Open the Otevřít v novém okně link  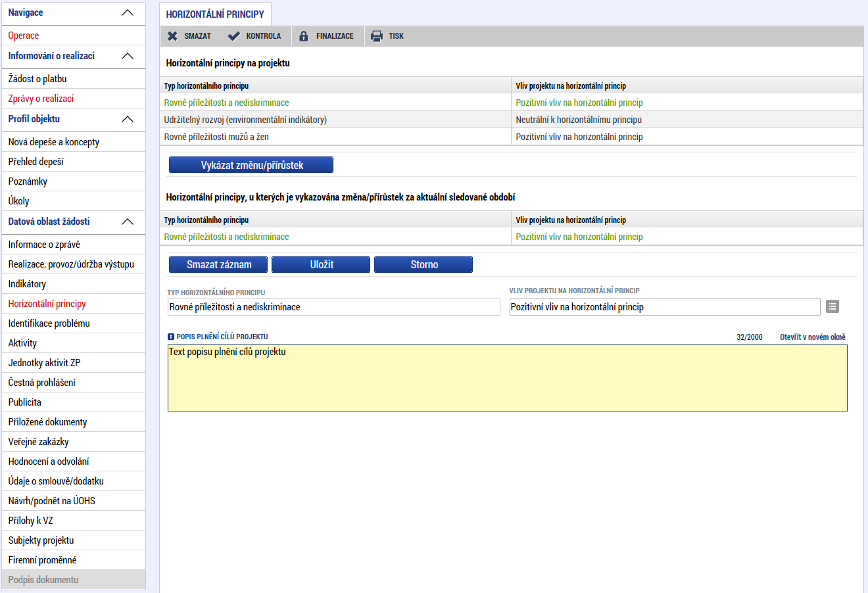[813, 337]
